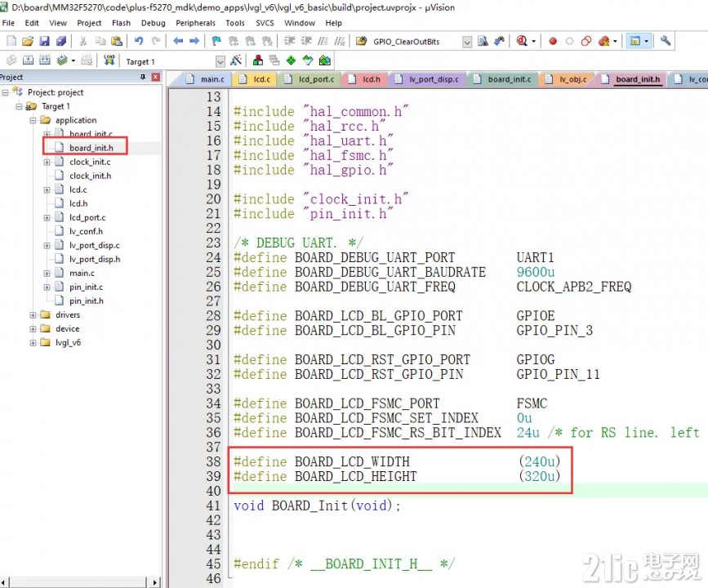The image size is (708, 588).
Task: Open the Project menu
Action: click(x=89, y=23)
